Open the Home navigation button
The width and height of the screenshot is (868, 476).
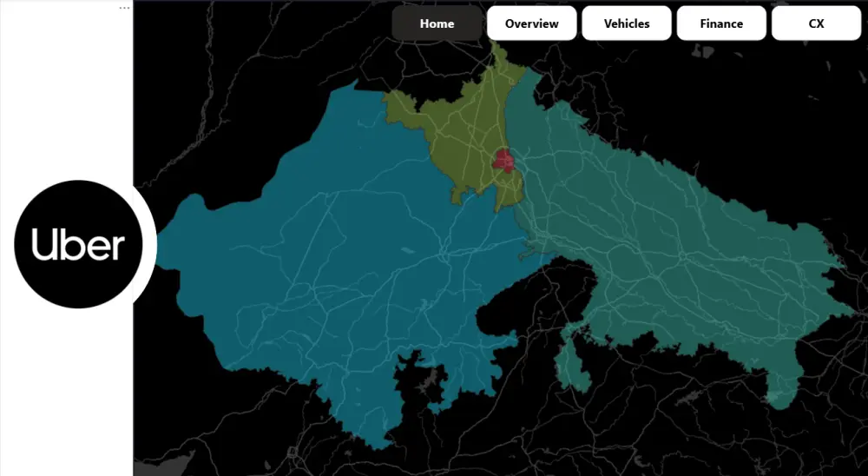pos(437,23)
